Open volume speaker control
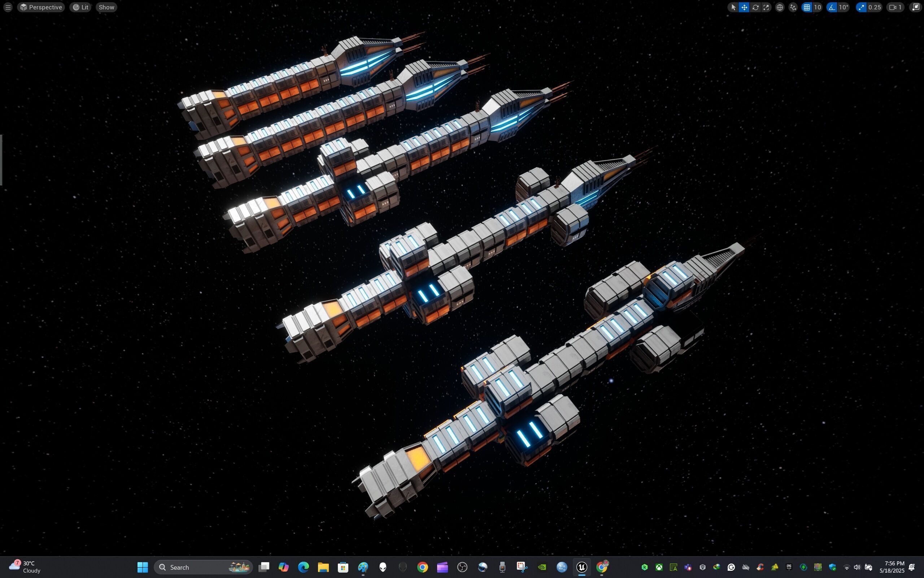 coord(857,567)
